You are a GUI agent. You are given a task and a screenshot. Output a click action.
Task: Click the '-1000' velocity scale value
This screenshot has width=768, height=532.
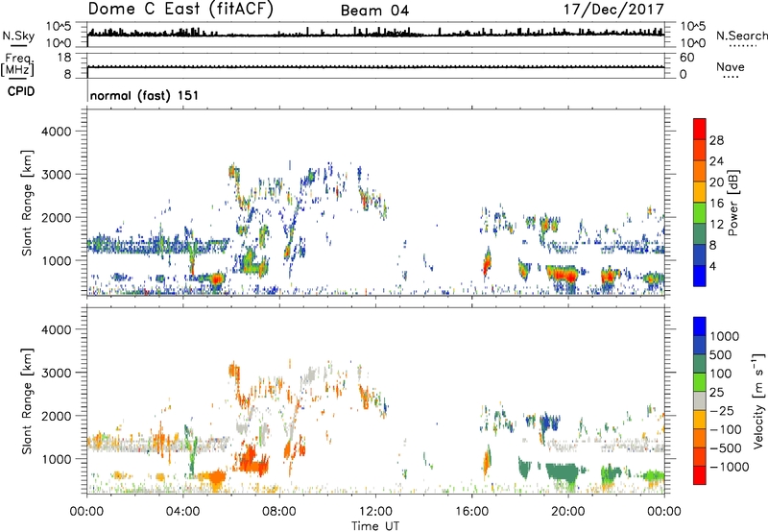[730, 467]
